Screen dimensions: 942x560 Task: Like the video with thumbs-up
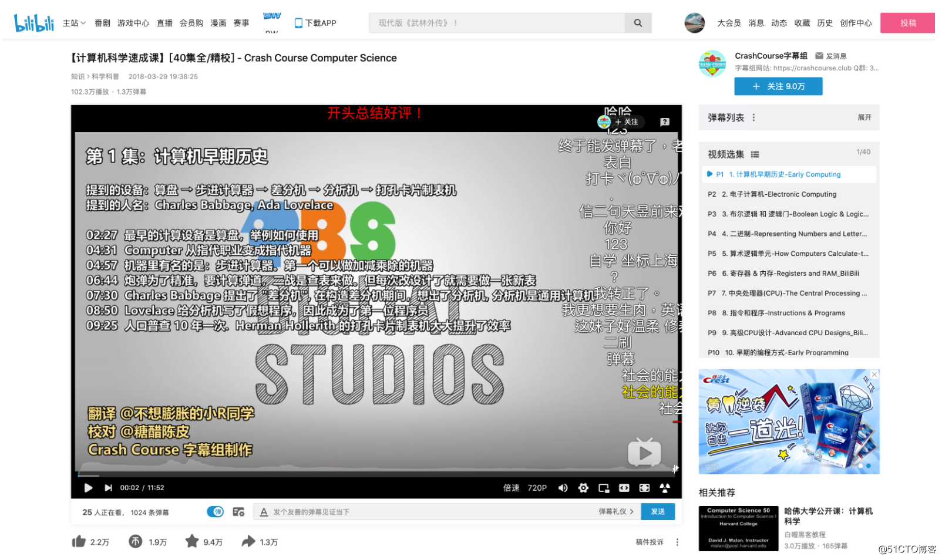(79, 541)
